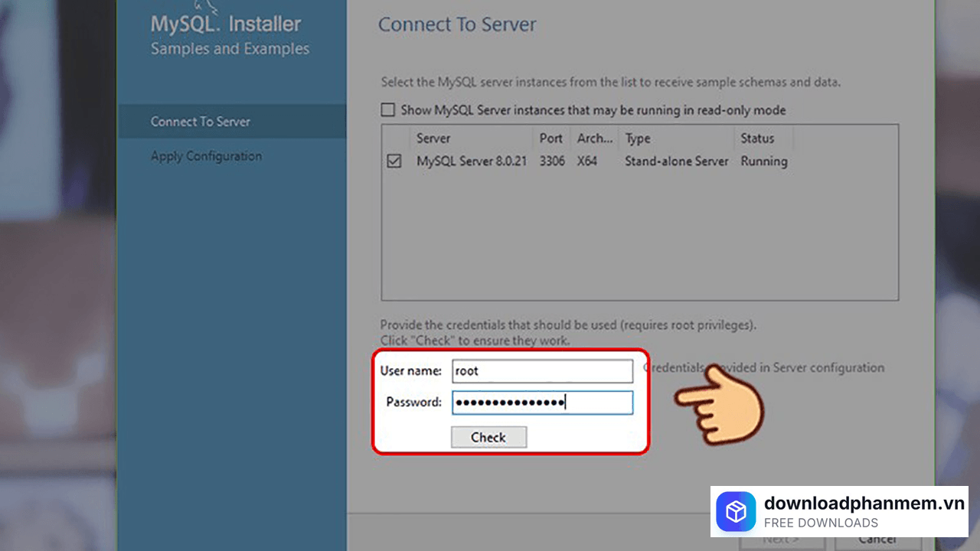The image size is (980, 551).
Task: Focus the User name field
Action: (x=542, y=371)
